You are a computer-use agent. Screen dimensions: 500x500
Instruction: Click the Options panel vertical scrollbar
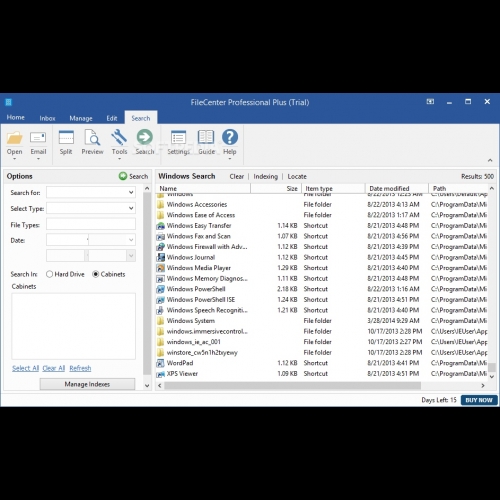pyautogui.click(x=147, y=283)
